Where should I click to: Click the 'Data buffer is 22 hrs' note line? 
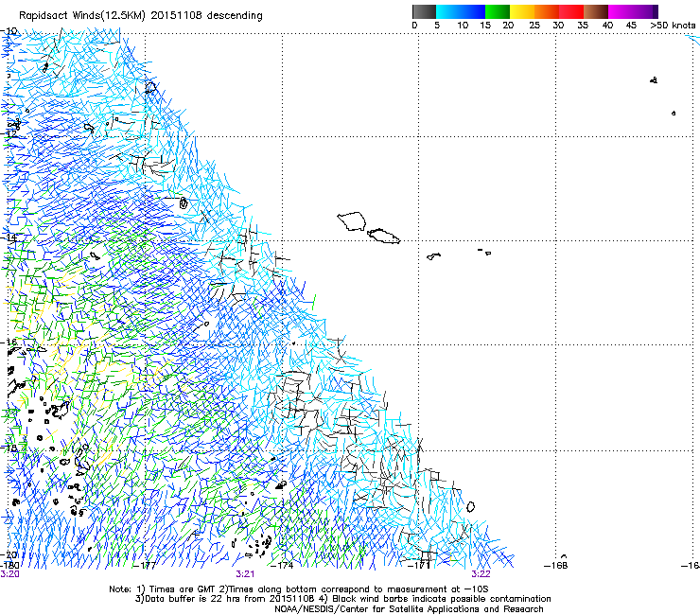[342, 599]
